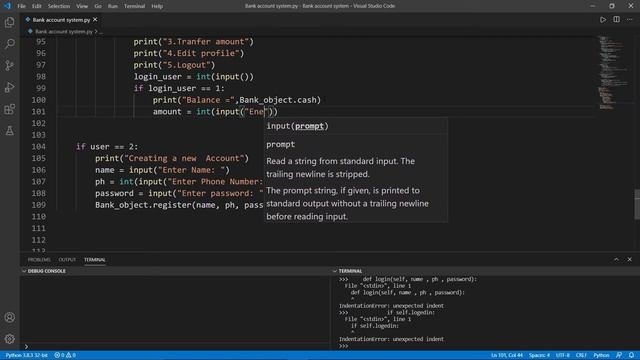This screenshot has width=640, height=360.
Task: Open notifications bell in status bar
Action: 631,355
